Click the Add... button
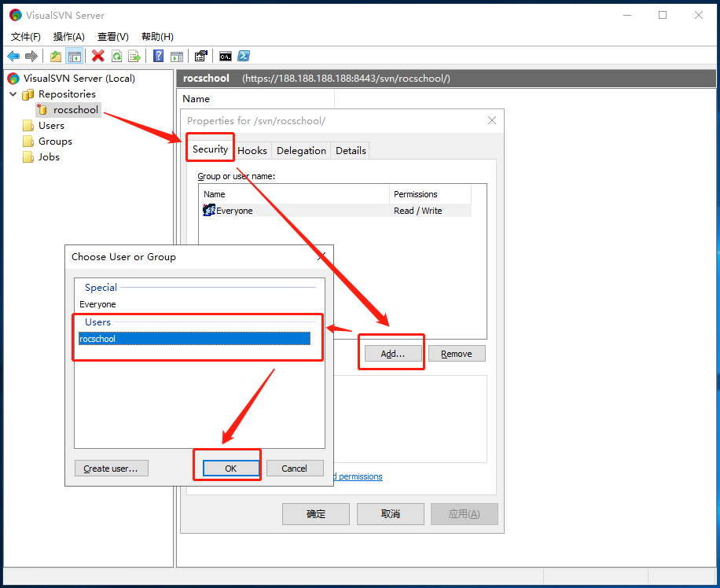This screenshot has width=720, height=588. click(393, 354)
